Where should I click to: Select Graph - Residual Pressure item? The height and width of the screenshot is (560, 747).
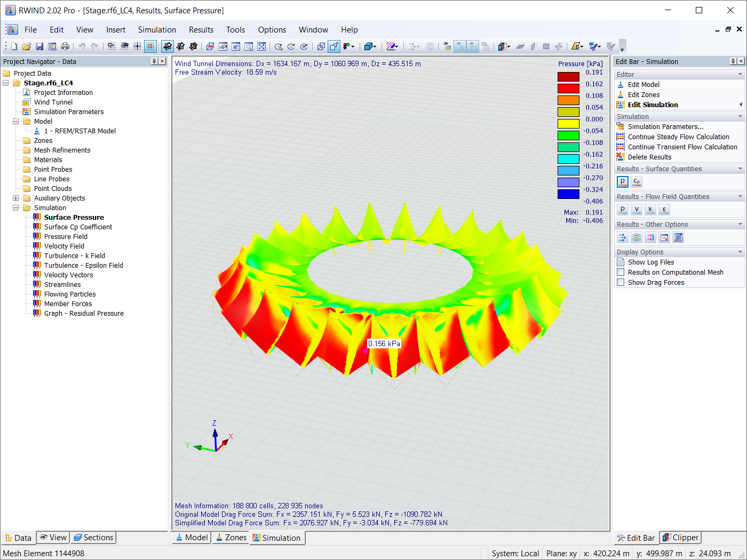click(x=84, y=313)
